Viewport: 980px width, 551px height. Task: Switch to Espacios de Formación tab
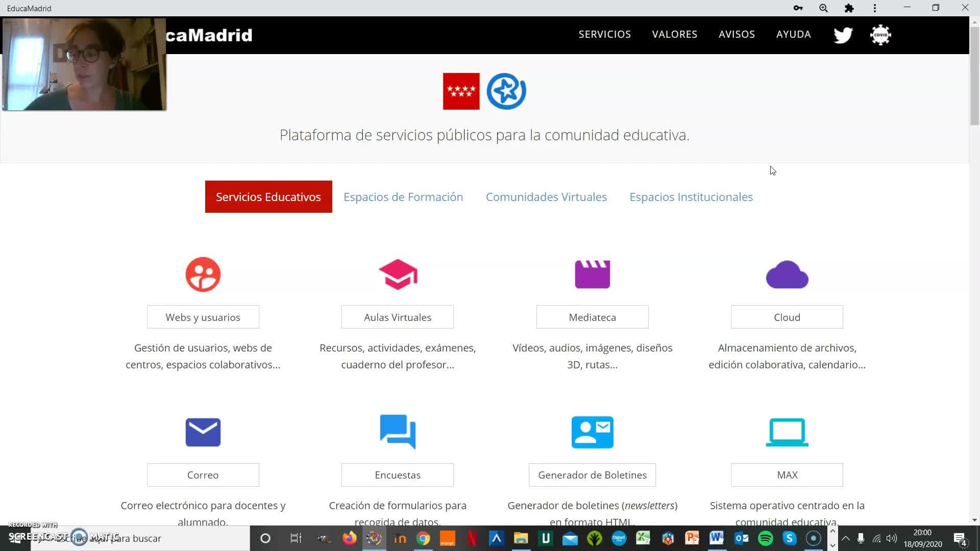click(x=403, y=197)
